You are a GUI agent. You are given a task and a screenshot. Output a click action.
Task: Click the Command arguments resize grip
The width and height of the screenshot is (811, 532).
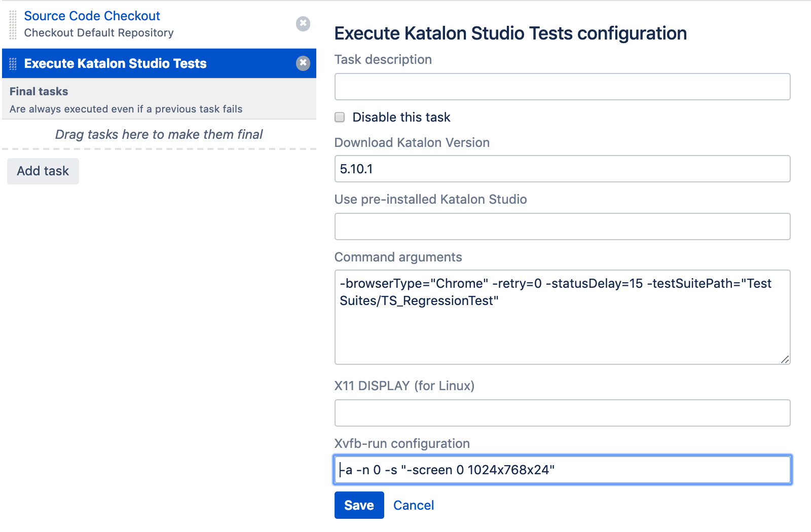coord(785,359)
